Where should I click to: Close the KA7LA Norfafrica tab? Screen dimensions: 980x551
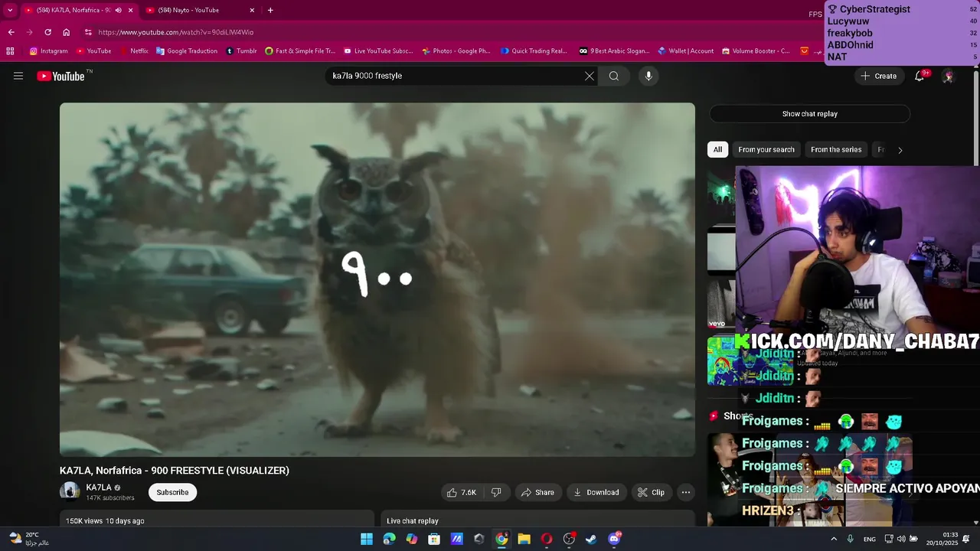[130, 10]
